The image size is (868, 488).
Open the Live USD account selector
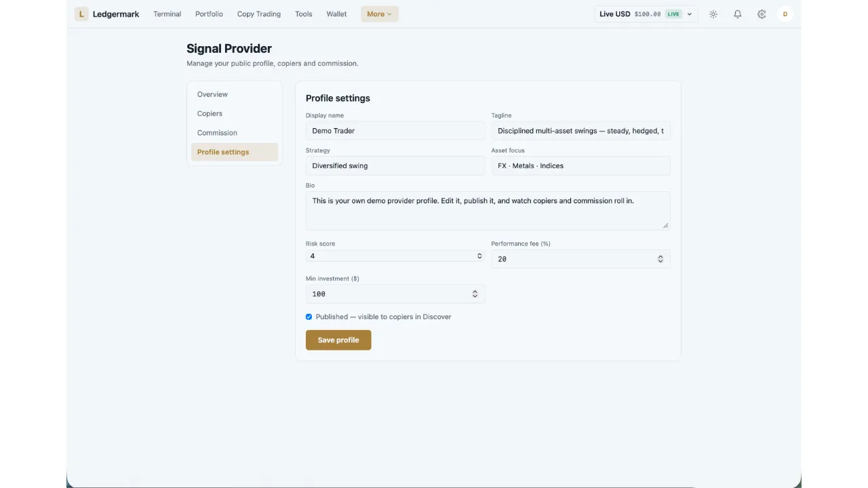[646, 14]
